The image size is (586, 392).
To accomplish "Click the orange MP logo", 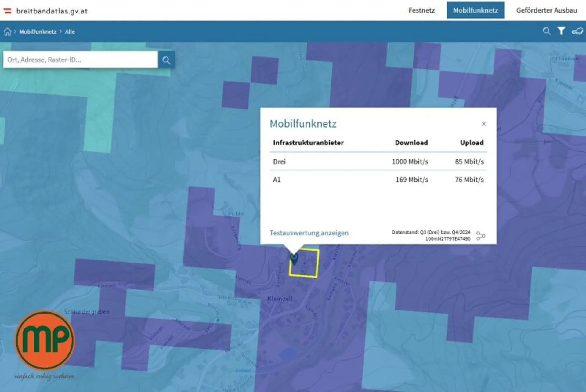I will (x=45, y=340).
